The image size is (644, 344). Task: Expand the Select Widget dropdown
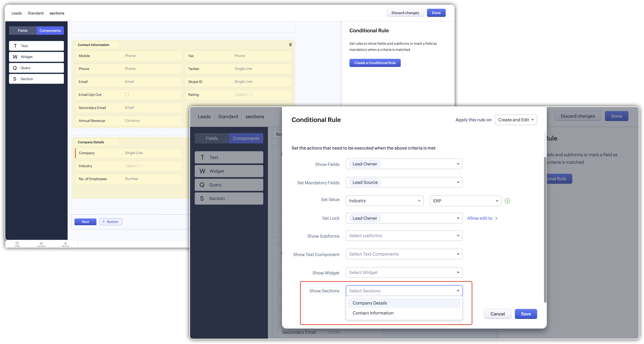coord(404,272)
